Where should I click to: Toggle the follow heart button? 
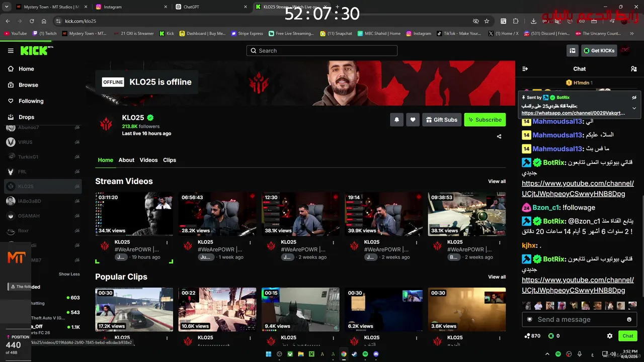click(413, 120)
